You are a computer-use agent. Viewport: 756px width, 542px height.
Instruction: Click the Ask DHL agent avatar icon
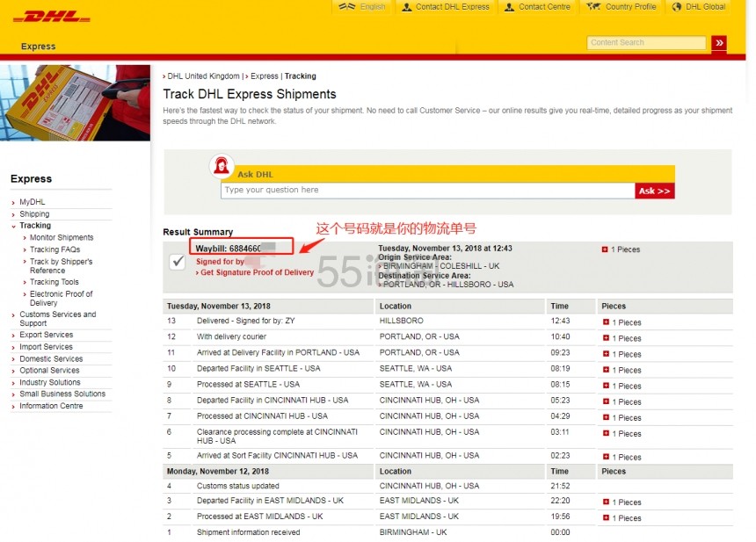click(222, 165)
